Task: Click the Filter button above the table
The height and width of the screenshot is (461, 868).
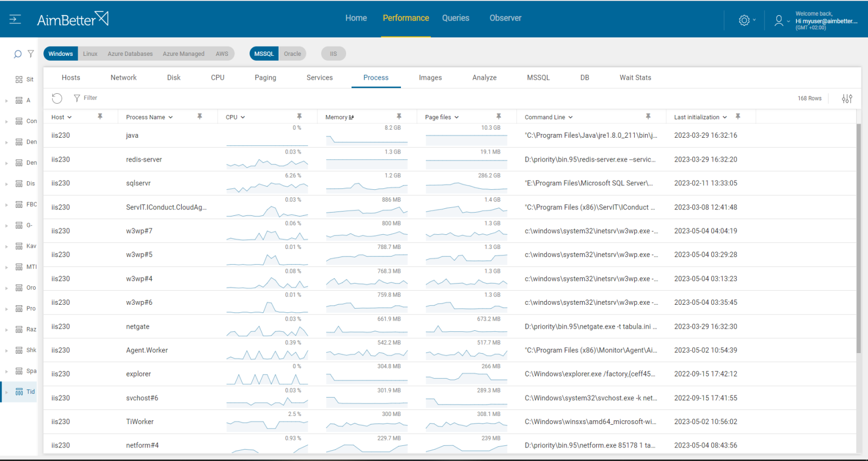Action: click(x=86, y=98)
